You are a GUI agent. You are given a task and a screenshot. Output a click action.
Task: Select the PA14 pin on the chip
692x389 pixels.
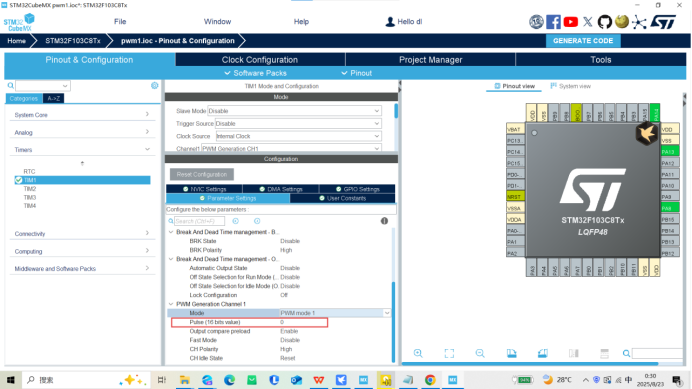pos(655,113)
